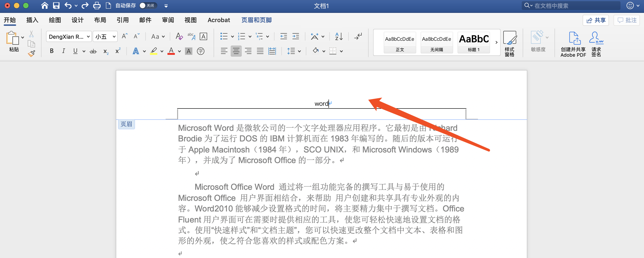Increase font size with the larger A icon
The width and height of the screenshot is (644, 258).
pyautogui.click(x=125, y=36)
